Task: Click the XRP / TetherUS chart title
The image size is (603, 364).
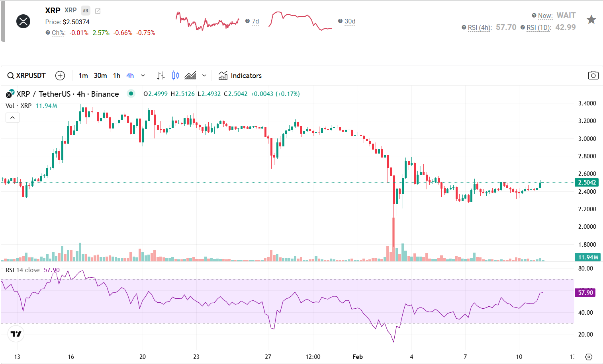Action: (68, 94)
